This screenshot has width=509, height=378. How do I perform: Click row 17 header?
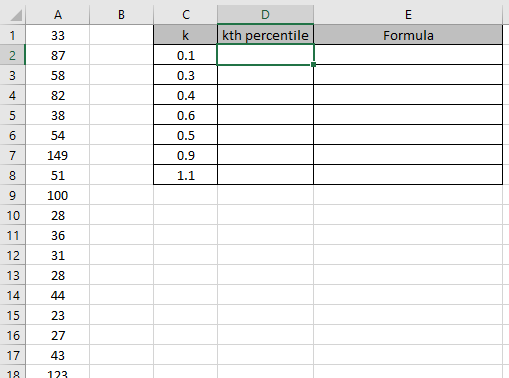click(x=12, y=355)
